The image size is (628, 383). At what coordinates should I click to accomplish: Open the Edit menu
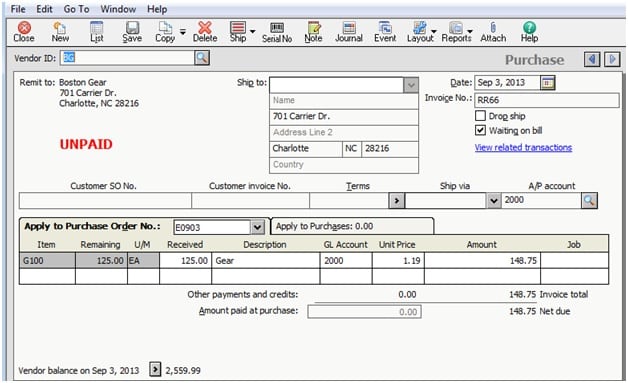[x=44, y=9]
